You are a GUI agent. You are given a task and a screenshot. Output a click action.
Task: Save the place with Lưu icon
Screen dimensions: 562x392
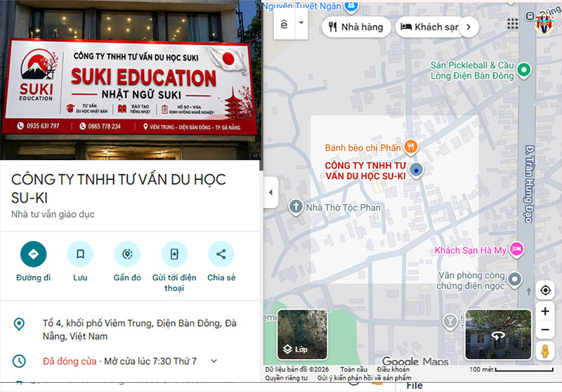click(80, 254)
